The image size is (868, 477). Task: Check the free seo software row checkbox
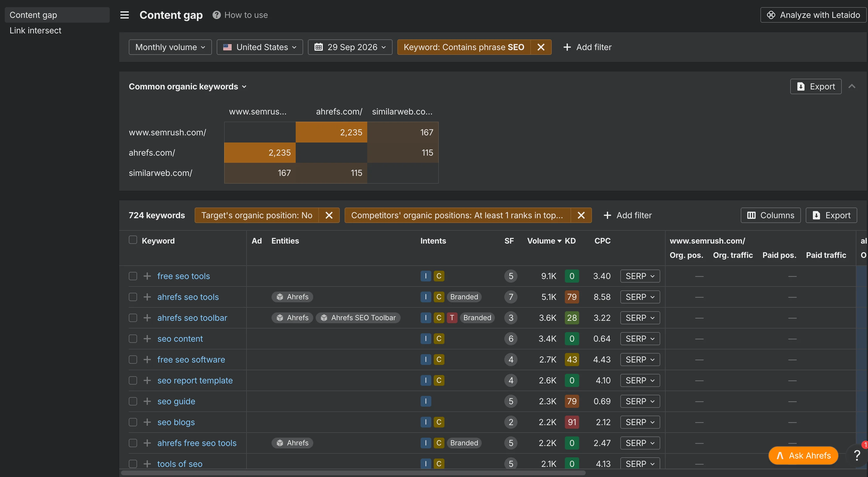[x=133, y=360]
